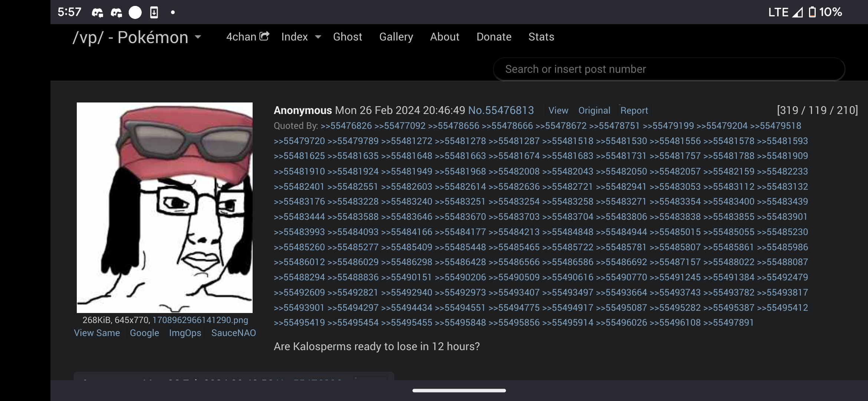Expand the /vp/ - Pokémon board dropdown
This screenshot has width=868, height=401.
pos(198,37)
